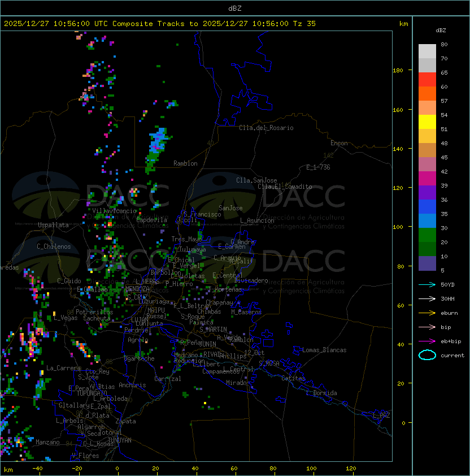Click the Carrizal place label

(167, 379)
